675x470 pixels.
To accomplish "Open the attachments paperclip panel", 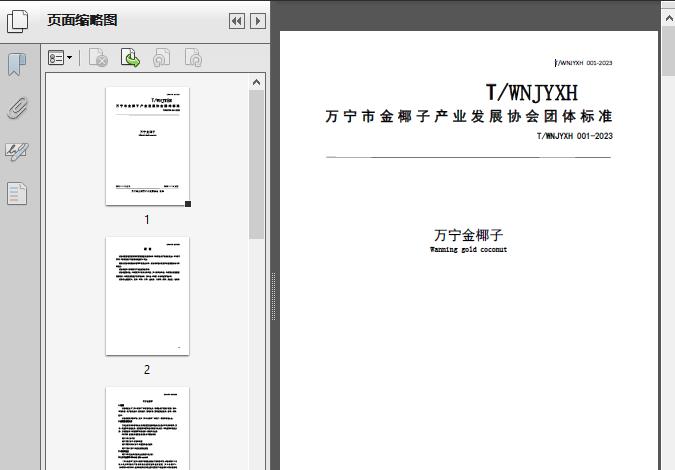I will [18, 108].
